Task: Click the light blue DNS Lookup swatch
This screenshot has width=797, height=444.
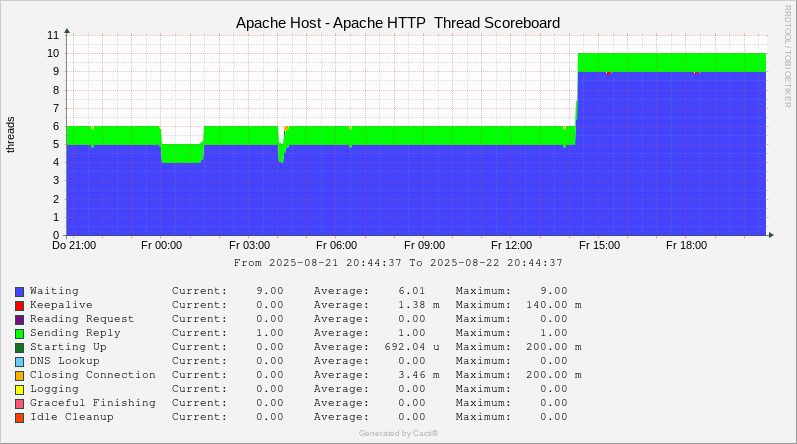Action: point(19,362)
